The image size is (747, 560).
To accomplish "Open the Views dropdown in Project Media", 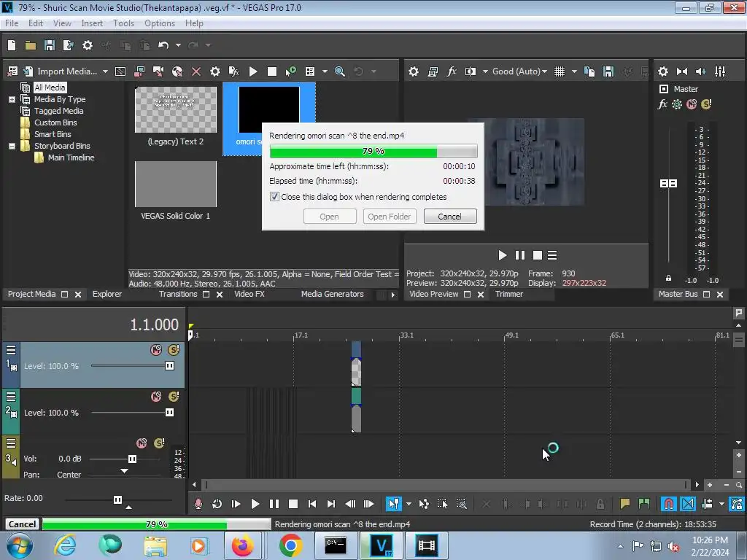I will coord(325,71).
